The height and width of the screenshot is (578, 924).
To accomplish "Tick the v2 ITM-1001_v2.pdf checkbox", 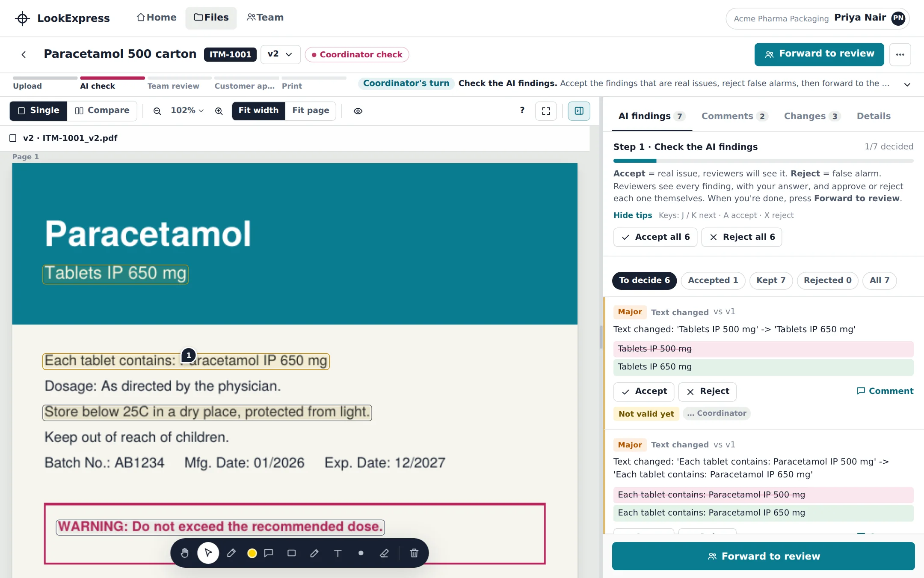I will pos(13,138).
